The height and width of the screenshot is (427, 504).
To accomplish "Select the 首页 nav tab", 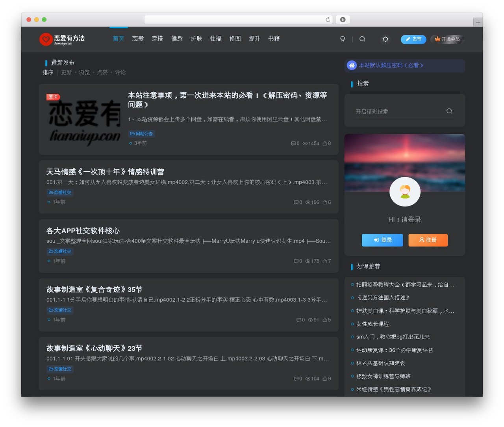I will point(119,39).
